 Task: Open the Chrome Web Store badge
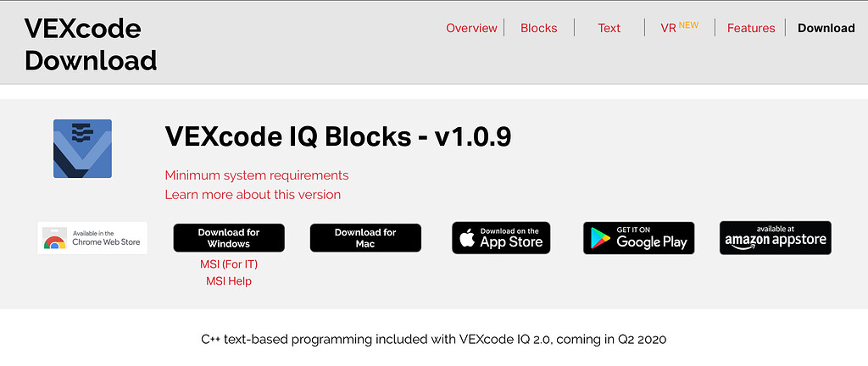pyautogui.click(x=92, y=238)
